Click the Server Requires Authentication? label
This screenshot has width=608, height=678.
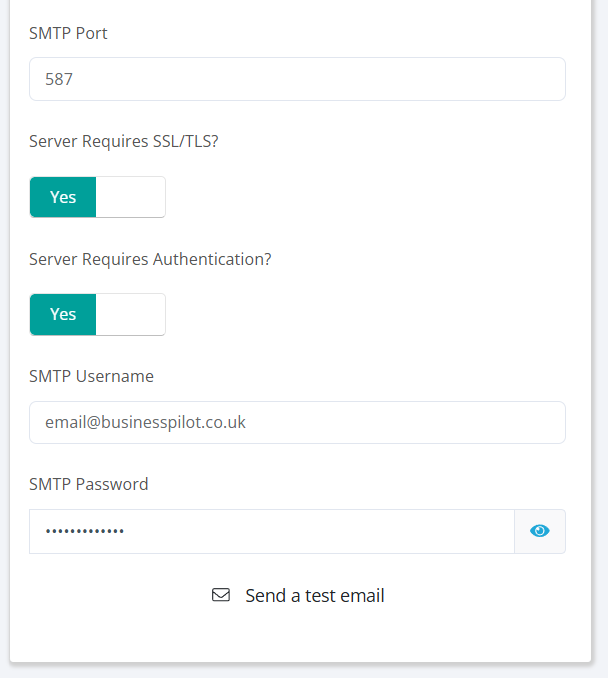click(x=150, y=259)
